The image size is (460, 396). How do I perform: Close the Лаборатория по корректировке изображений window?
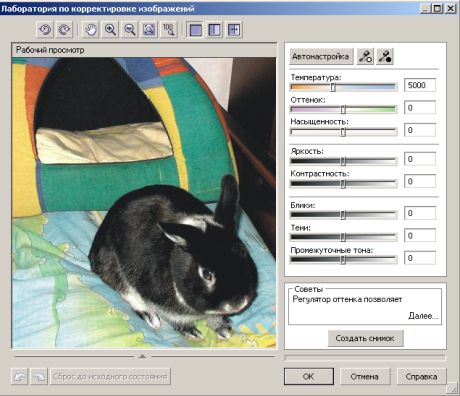(451, 8)
